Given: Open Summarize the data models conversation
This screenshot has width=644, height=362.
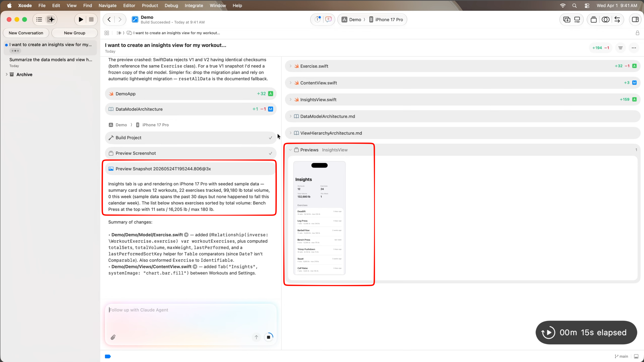Looking at the screenshot, I should pos(50,62).
